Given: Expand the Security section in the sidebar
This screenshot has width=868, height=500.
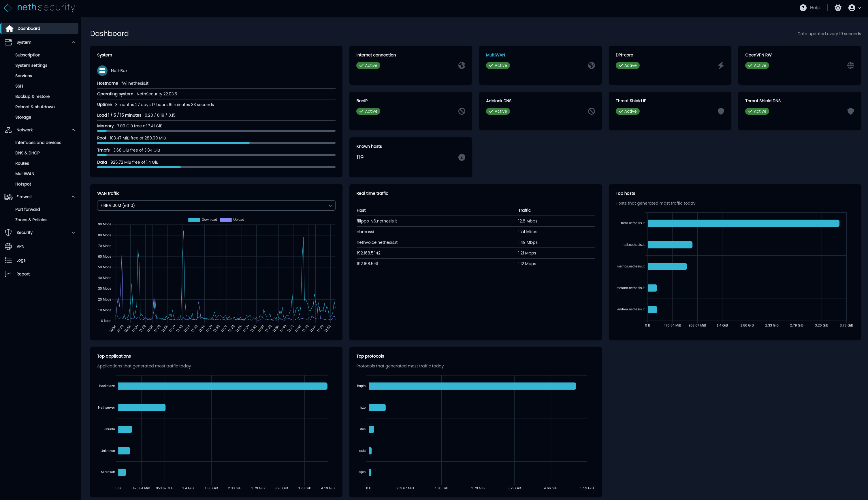Looking at the screenshot, I should pyautogui.click(x=73, y=233).
